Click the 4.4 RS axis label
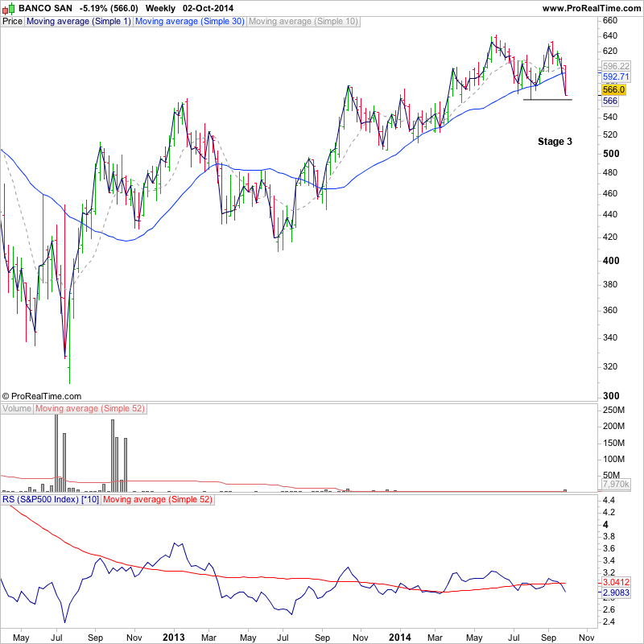This screenshot has height=644, width=644. pyautogui.click(x=609, y=500)
